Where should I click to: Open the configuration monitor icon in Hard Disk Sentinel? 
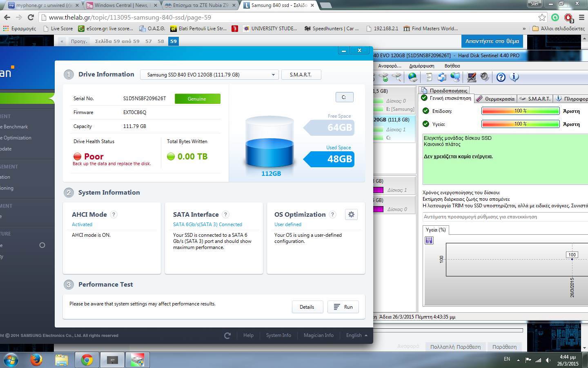click(x=472, y=77)
